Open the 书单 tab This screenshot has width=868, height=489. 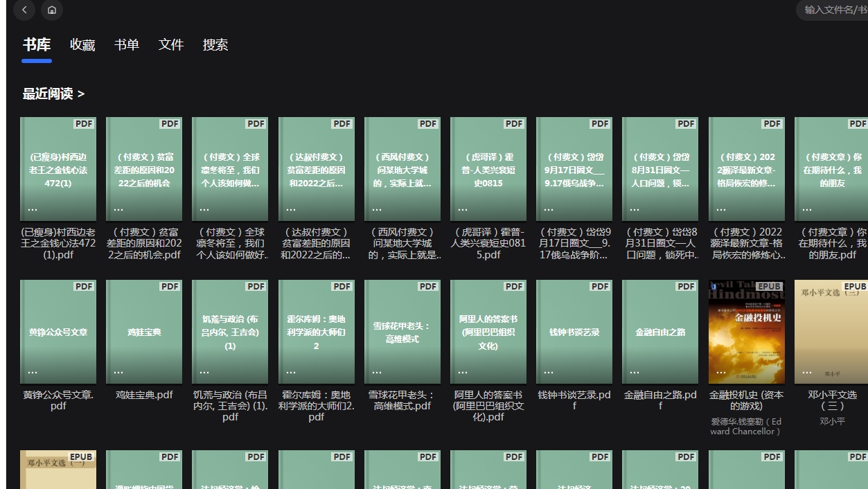(x=127, y=45)
